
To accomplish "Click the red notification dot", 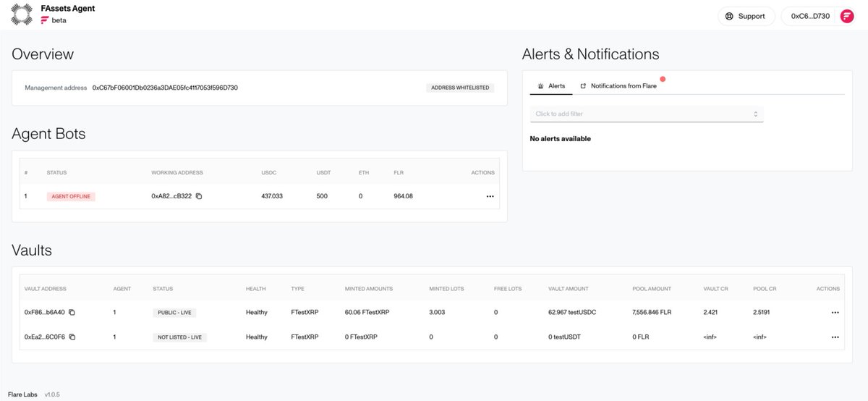I will 662,78.
